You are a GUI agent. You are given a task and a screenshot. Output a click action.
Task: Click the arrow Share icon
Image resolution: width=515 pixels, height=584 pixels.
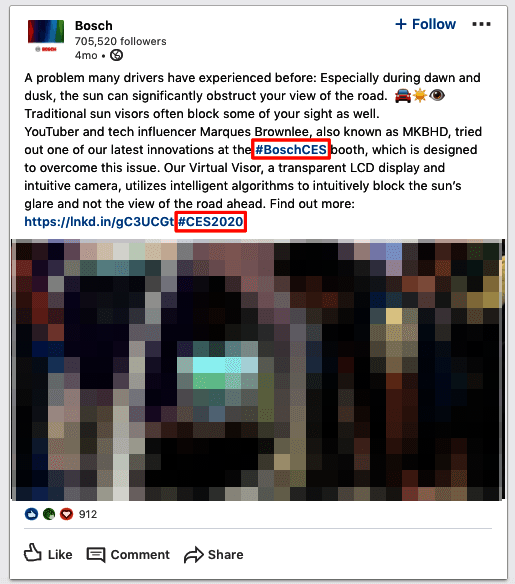coord(194,555)
